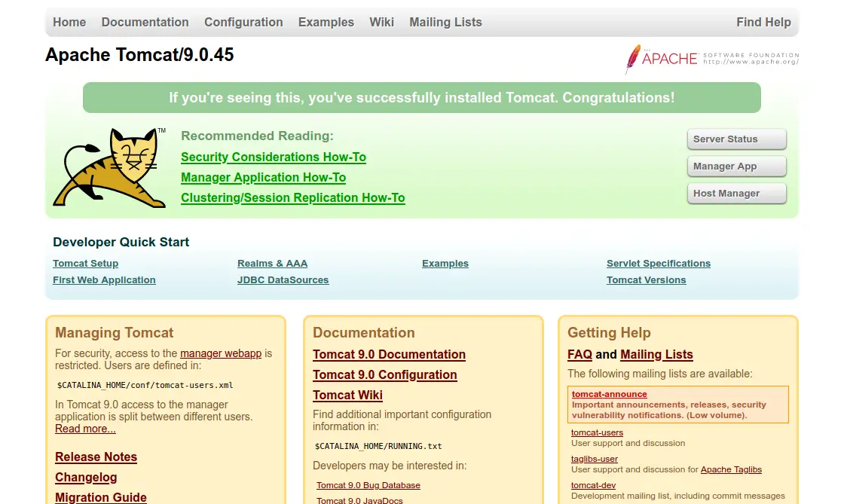Follow the JDBC DataSources link
844x504 pixels.
click(x=283, y=280)
